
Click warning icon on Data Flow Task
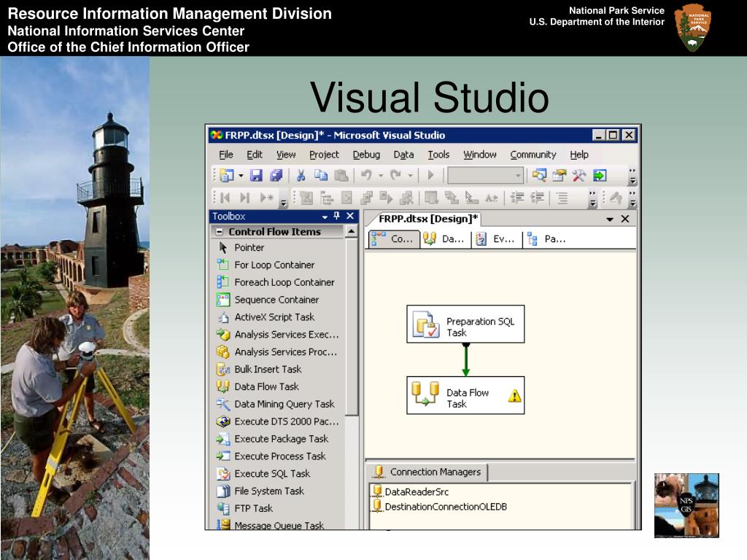(x=514, y=396)
